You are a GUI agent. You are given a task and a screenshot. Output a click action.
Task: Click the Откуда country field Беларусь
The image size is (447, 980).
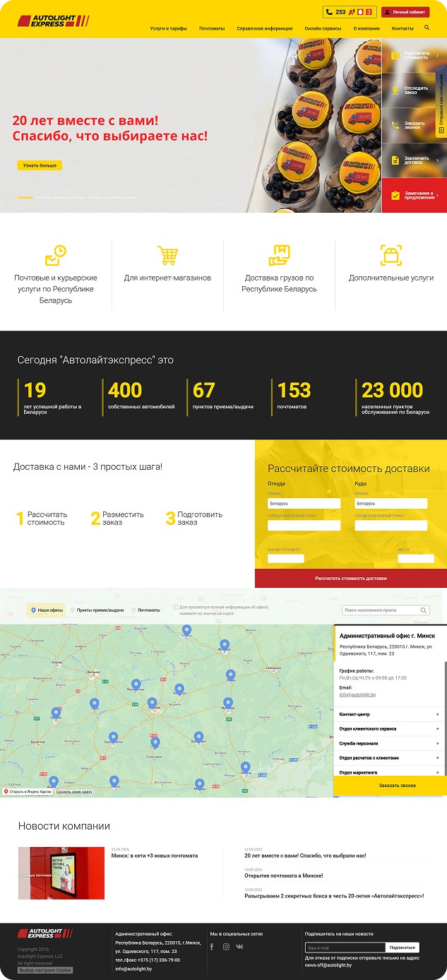(x=304, y=504)
